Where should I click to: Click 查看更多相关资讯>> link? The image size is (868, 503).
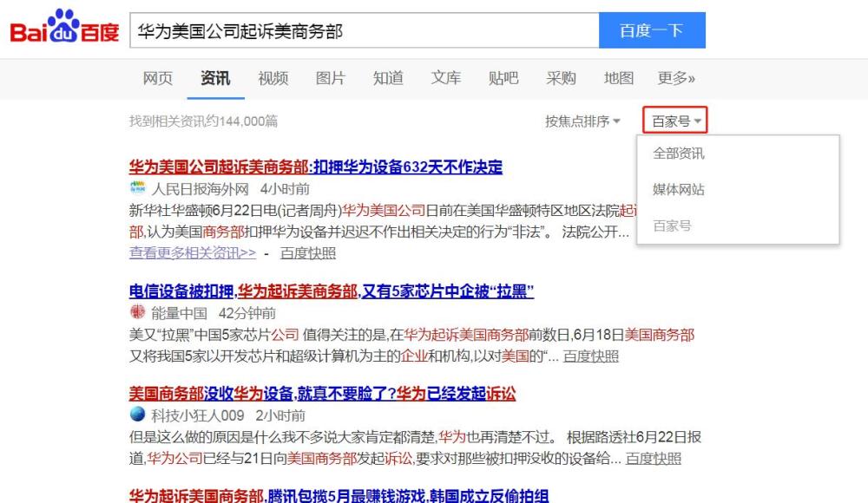click(193, 253)
